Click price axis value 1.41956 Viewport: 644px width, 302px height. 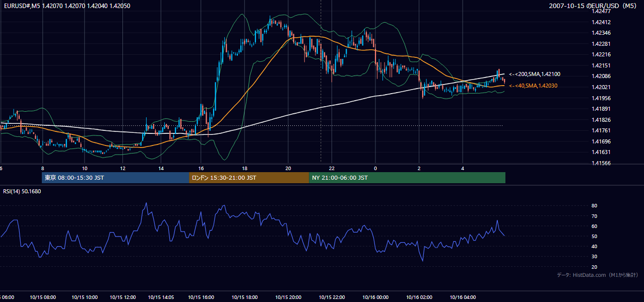[602, 98]
